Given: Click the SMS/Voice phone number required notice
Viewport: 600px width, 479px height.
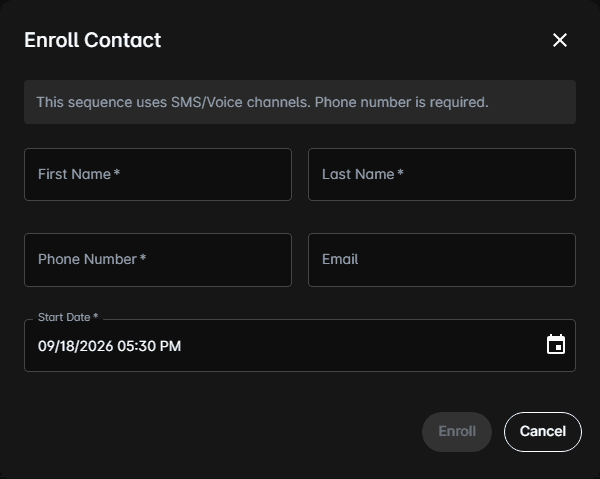Looking at the screenshot, I should [300, 102].
